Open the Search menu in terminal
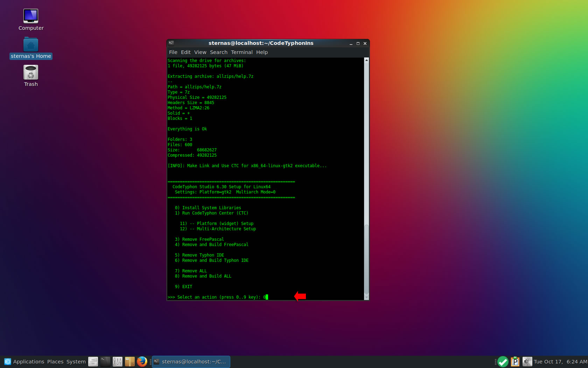This screenshot has width=588, height=368. 219,52
